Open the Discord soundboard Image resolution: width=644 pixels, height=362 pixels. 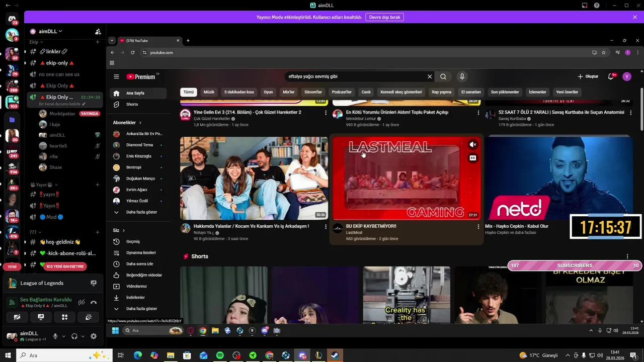(x=88, y=317)
